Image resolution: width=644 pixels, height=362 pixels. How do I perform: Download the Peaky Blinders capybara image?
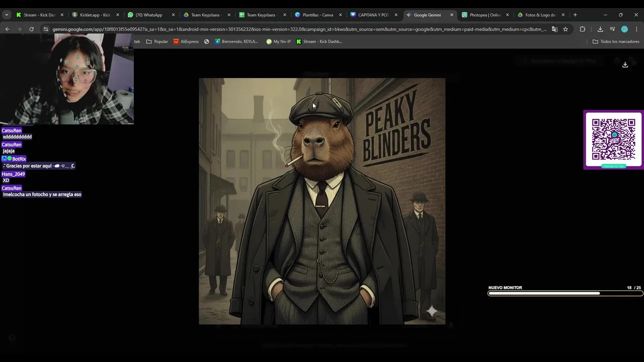pos(625,64)
